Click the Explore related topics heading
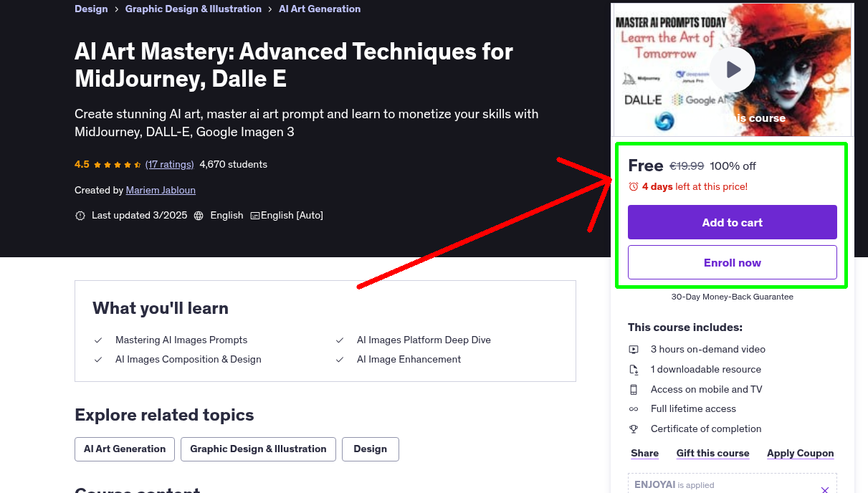 tap(164, 416)
